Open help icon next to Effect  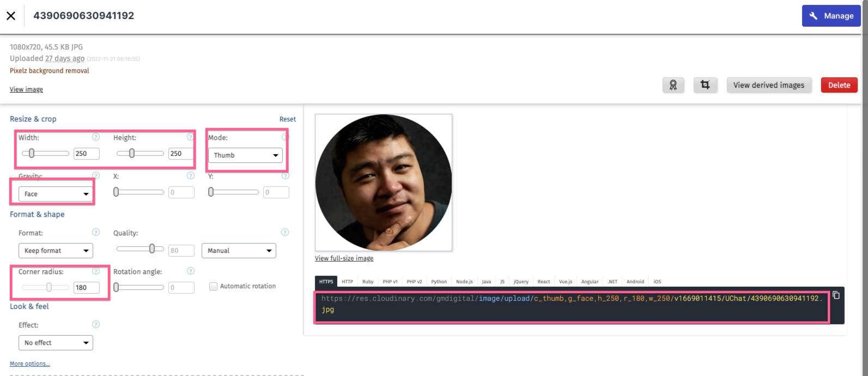pos(96,324)
